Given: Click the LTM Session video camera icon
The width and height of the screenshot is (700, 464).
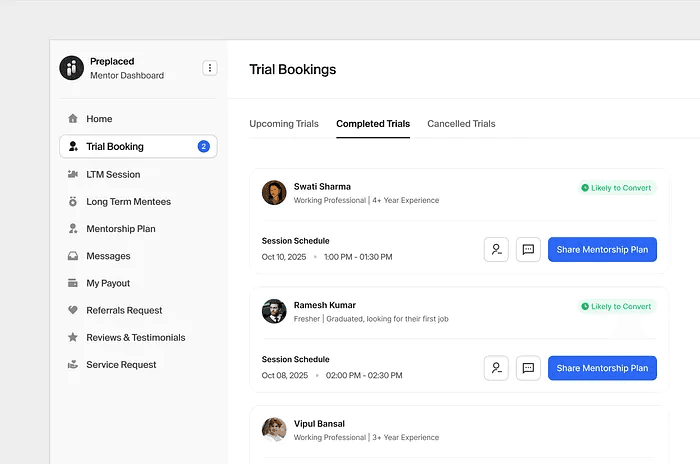Looking at the screenshot, I should (x=73, y=174).
